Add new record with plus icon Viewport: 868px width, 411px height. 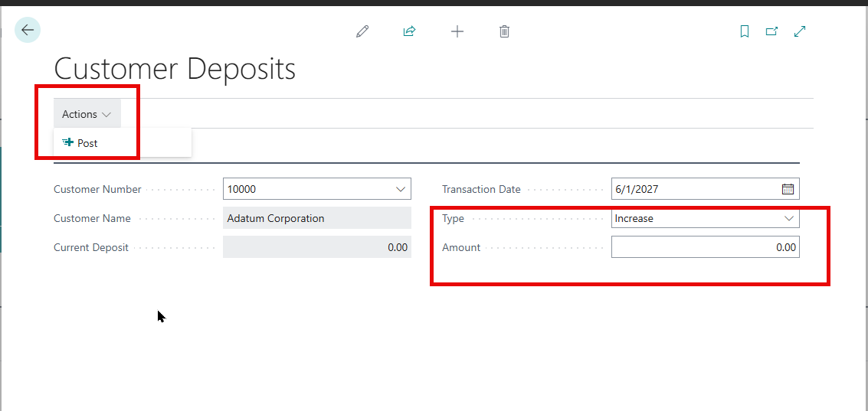(457, 31)
